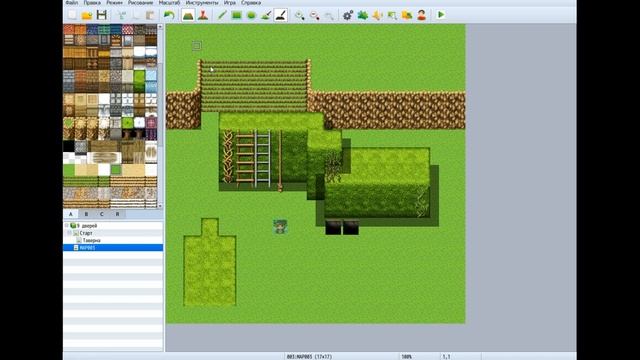
Task: Open the Масштаб menu
Action: [x=169, y=2]
